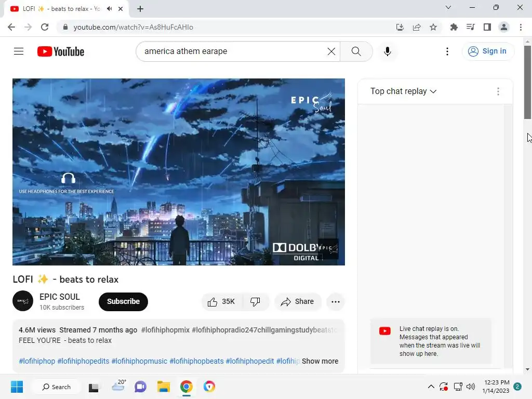The image size is (532, 399).
Task: Open the #lofihiphopedits hashtag link
Action: (x=83, y=361)
